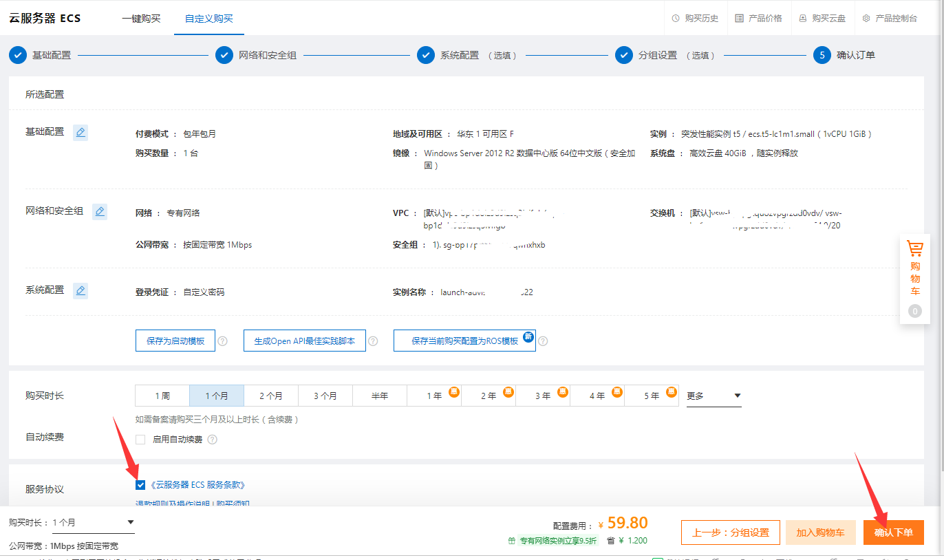Click the 1 台 purchase quantity value
Screen dimensions: 944x560
191,153
